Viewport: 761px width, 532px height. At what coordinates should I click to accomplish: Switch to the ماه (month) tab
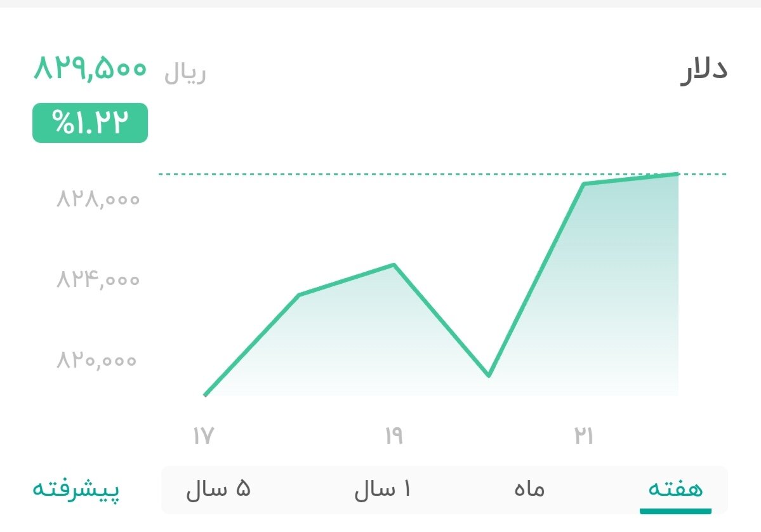531,489
